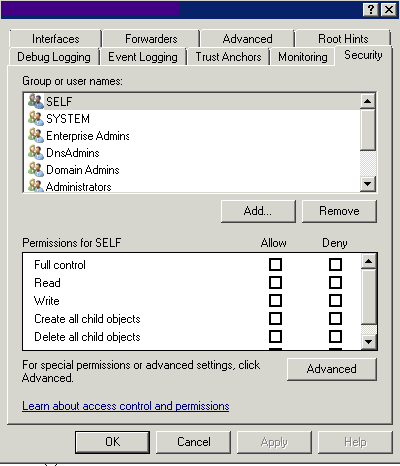The height and width of the screenshot is (466, 400).
Task: Open the Root Hints tab
Action: [x=343, y=39]
